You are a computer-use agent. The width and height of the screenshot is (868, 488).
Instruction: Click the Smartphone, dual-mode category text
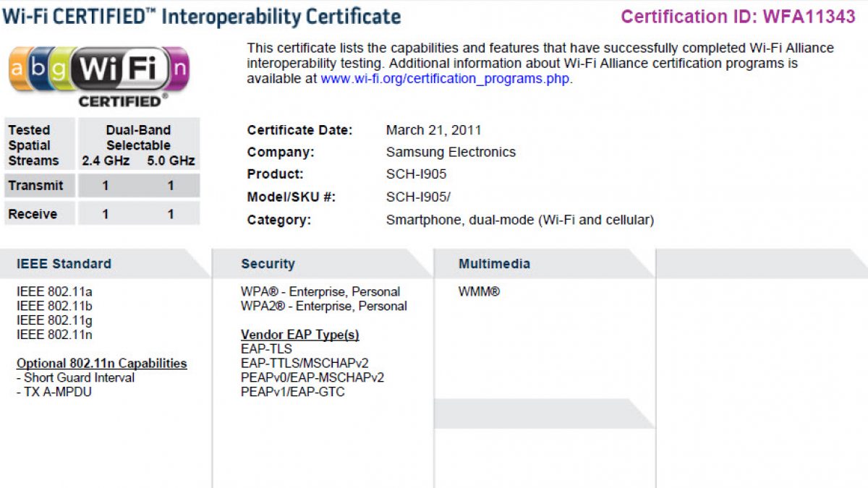(x=519, y=220)
